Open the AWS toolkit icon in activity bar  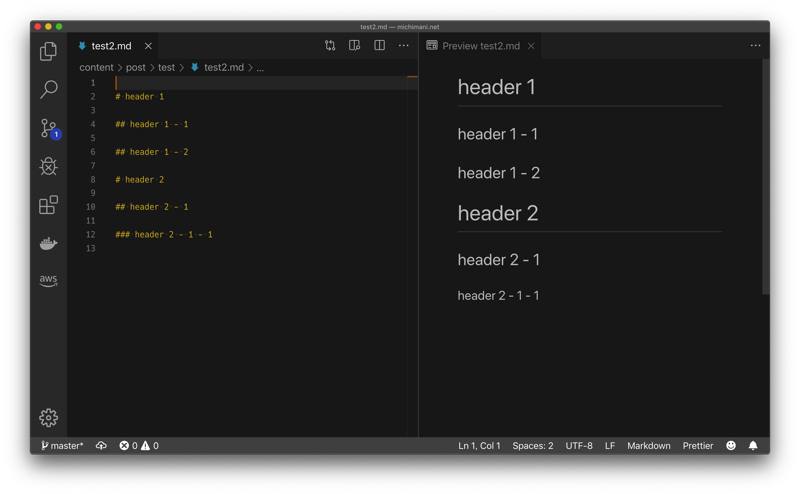(48, 280)
